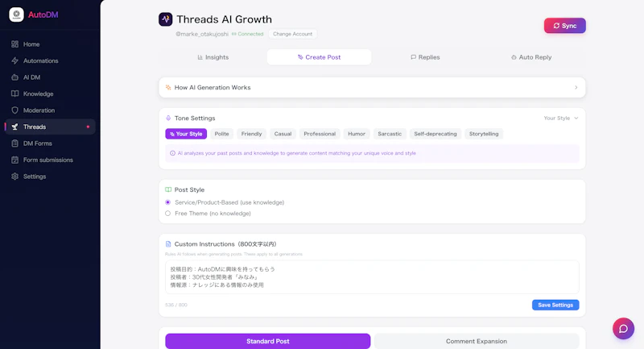Click the Post Style book icon
Image resolution: width=644 pixels, height=349 pixels.
(168, 189)
